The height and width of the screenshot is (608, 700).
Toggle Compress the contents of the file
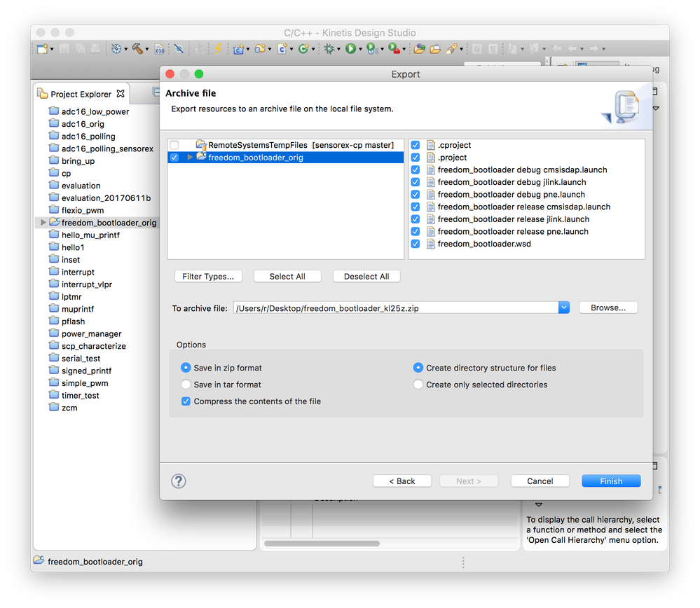click(x=186, y=401)
